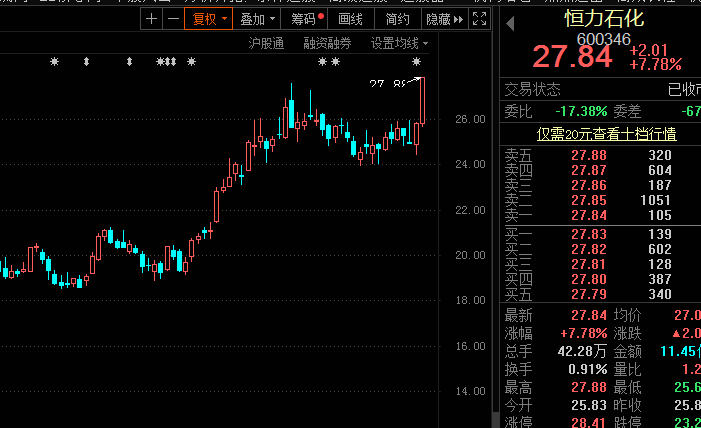Click the vertical scrollbar thumb beside chart
Viewport: 701px width, 428px height.
pos(495,420)
